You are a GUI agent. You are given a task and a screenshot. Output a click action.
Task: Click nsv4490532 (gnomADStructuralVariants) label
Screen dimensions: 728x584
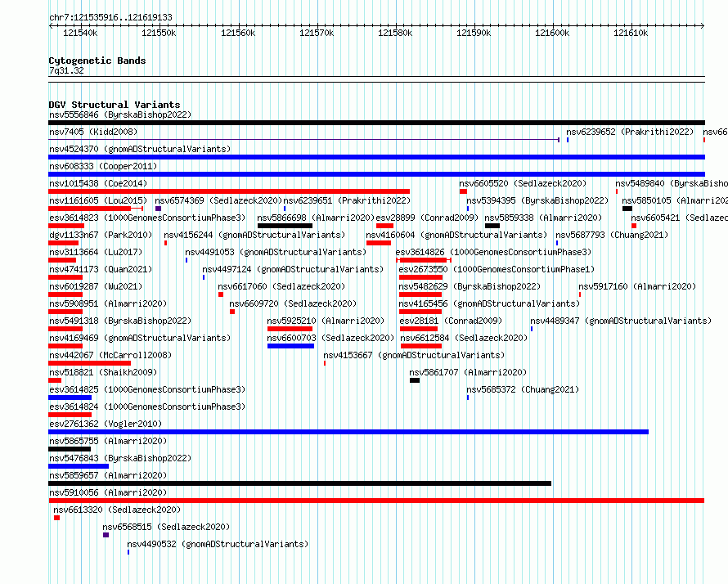tap(218, 544)
